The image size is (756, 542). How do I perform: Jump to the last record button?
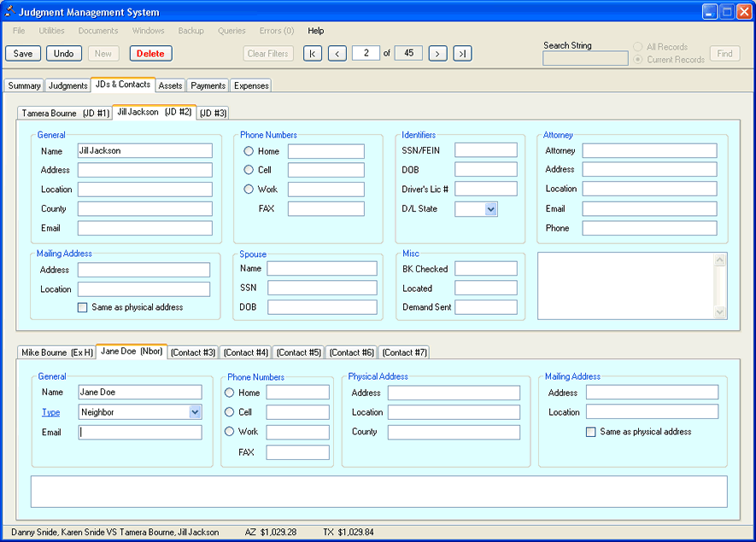pyautogui.click(x=462, y=54)
